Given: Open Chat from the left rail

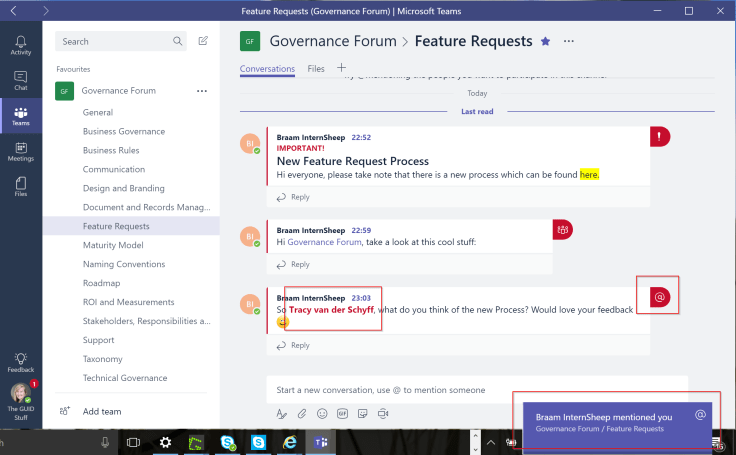Looking at the screenshot, I should [20, 81].
